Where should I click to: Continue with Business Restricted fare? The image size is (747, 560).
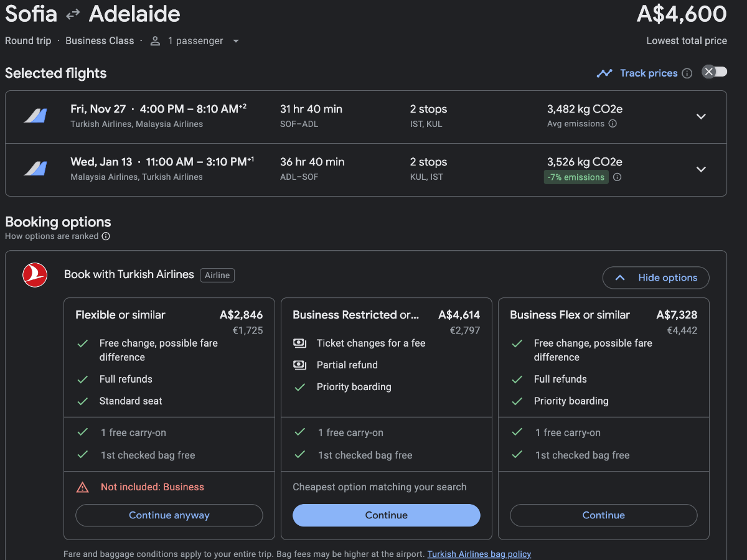click(x=386, y=515)
